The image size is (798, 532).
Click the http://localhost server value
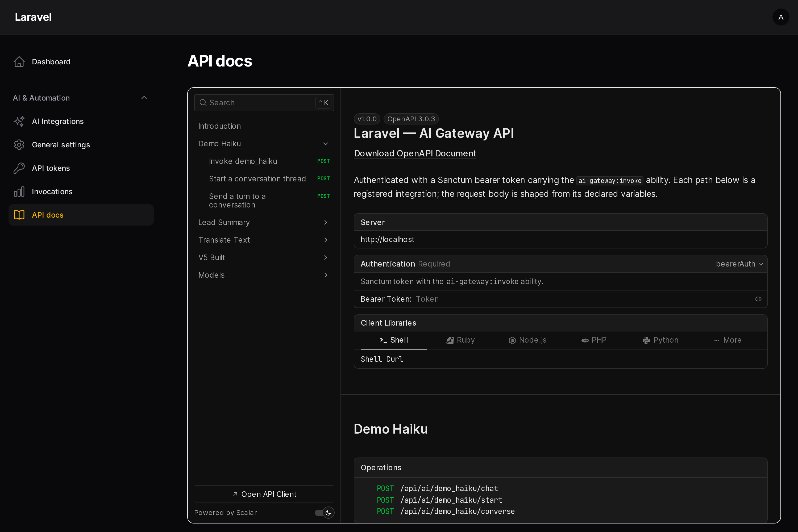[x=387, y=240]
